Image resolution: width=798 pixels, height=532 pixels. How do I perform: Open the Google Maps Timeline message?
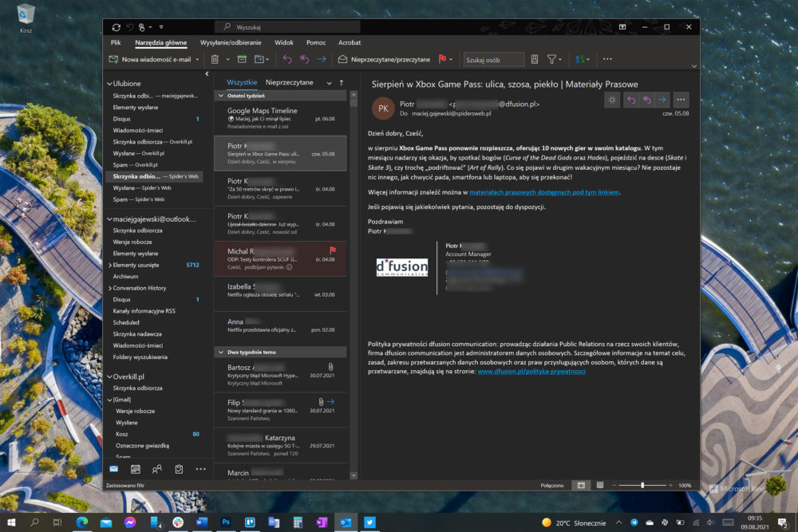pyautogui.click(x=280, y=118)
